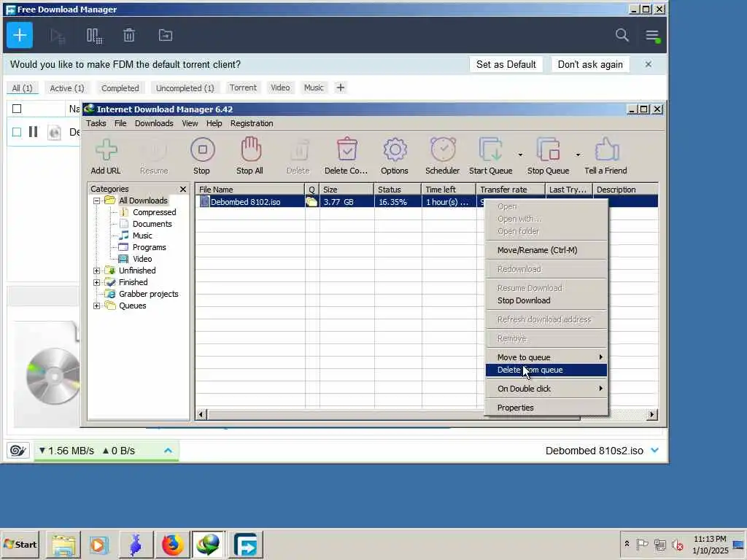Click the IDM scrollbar right arrow
This screenshot has height=560, width=747.
pyautogui.click(x=652, y=415)
